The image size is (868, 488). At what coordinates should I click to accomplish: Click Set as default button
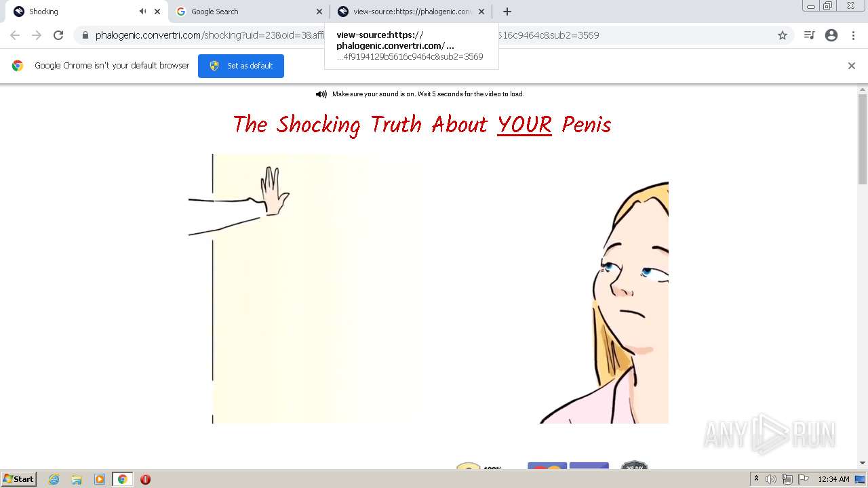pyautogui.click(x=241, y=66)
